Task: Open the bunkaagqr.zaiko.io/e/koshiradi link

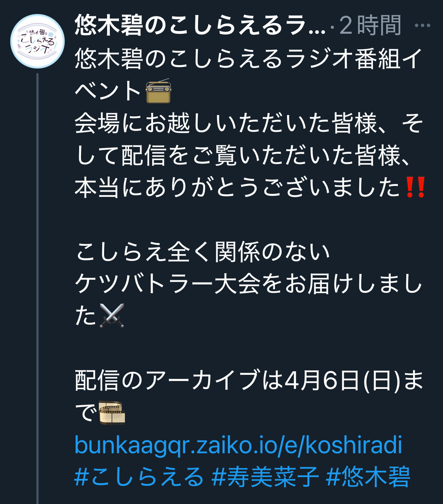Action: click(x=238, y=445)
